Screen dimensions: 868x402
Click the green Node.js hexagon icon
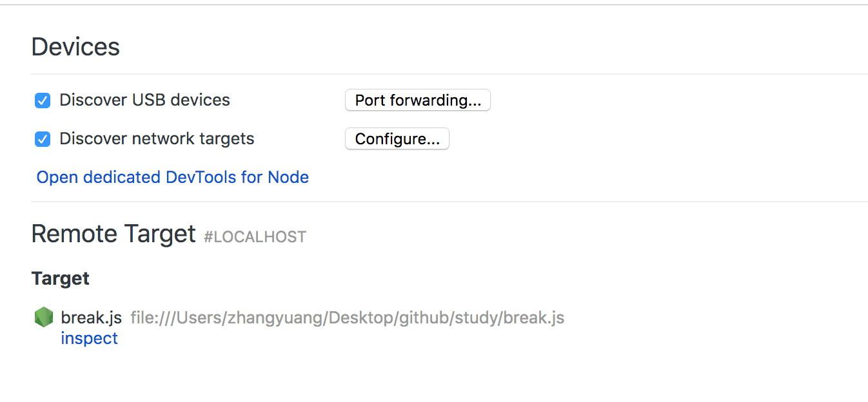click(x=43, y=317)
